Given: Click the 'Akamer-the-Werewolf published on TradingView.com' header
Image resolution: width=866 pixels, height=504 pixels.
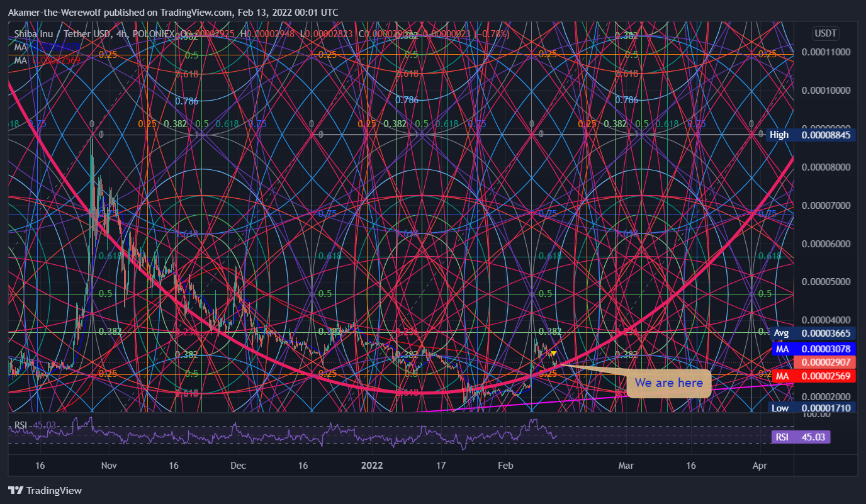Looking at the screenshot, I should pos(174,12).
